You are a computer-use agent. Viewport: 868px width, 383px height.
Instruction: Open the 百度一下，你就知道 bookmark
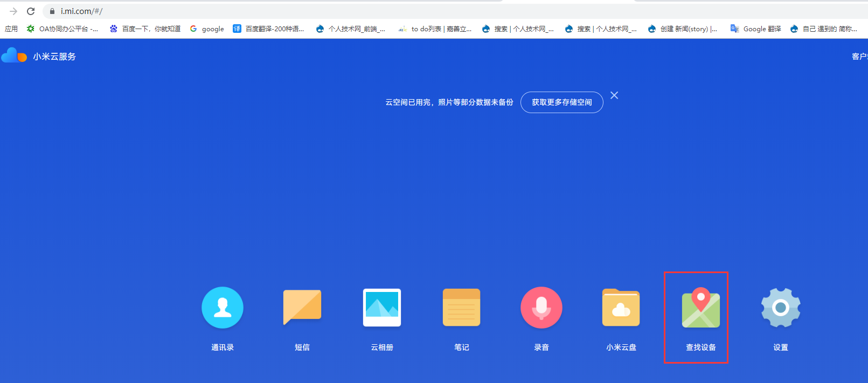(145, 29)
